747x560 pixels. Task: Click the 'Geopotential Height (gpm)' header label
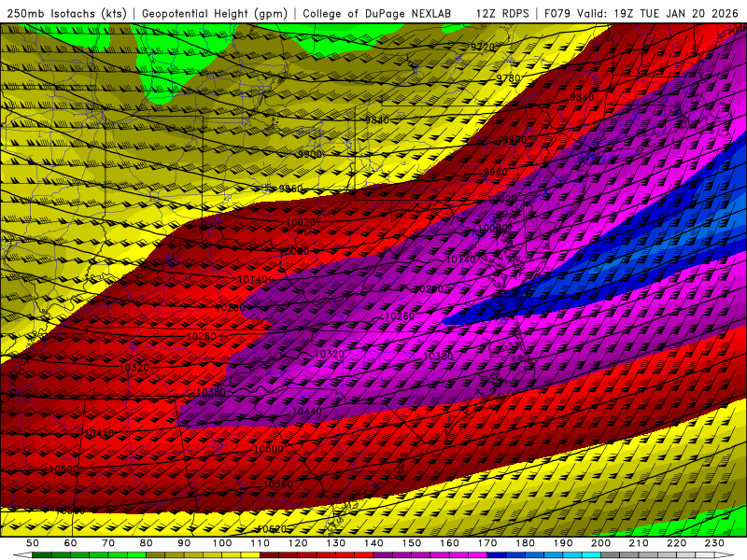[215, 13]
